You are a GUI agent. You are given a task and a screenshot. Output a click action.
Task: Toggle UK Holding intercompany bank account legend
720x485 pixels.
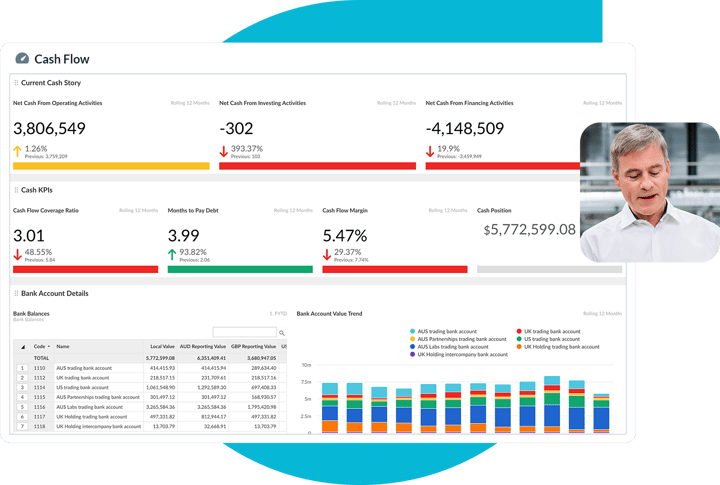tap(459, 355)
